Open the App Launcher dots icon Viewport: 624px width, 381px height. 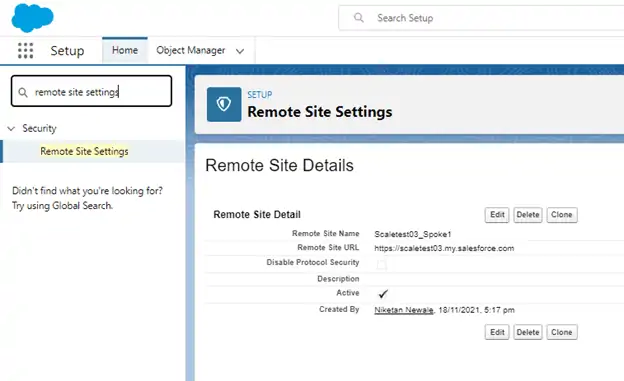[x=25, y=51]
